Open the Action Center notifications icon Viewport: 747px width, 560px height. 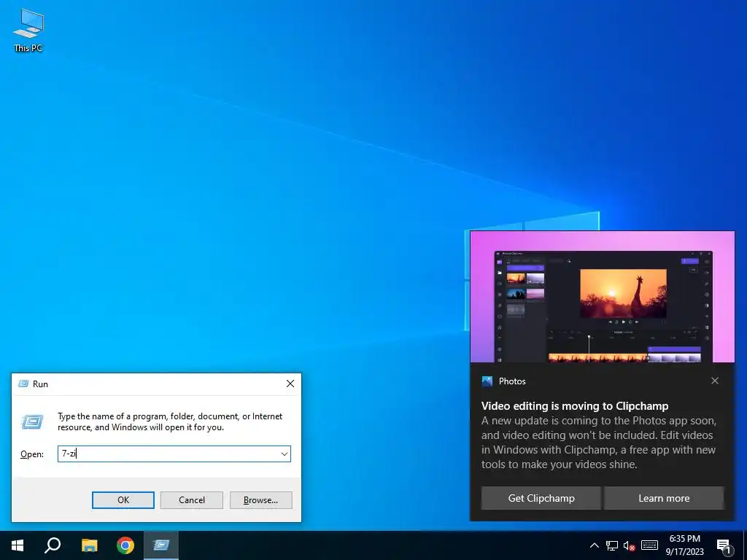[x=724, y=545]
